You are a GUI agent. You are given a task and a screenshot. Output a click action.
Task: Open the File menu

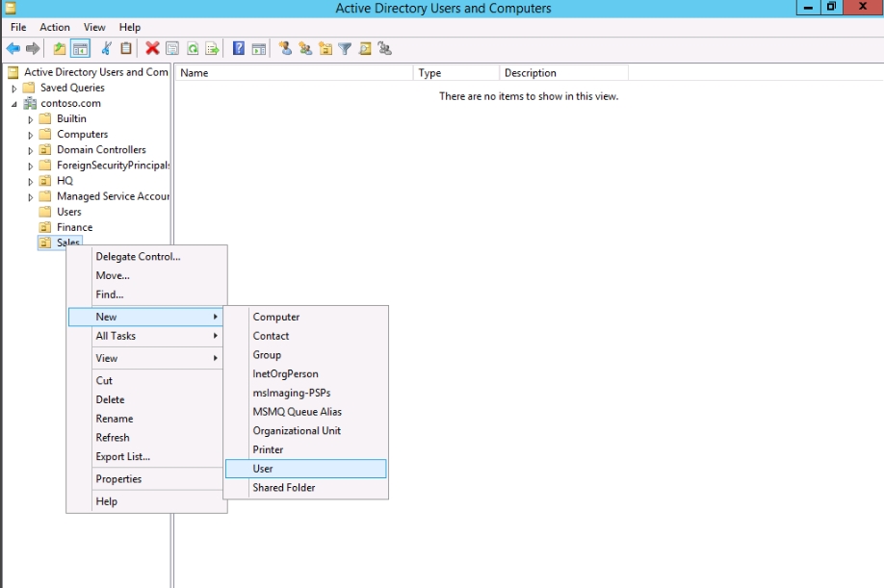point(18,27)
